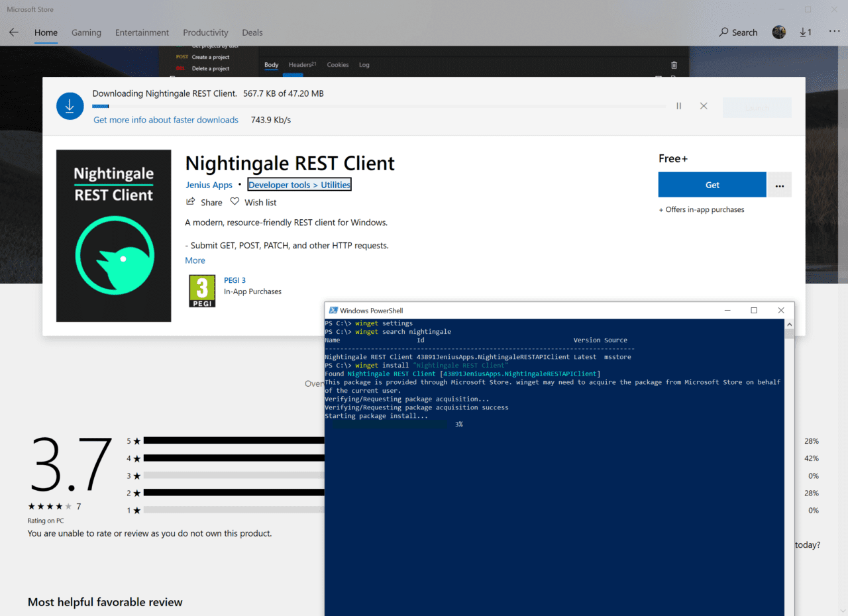This screenshot has height=616, width=848.
Task: Click the 3% install progress in PowerShell
Action: (x=459, y=424)
